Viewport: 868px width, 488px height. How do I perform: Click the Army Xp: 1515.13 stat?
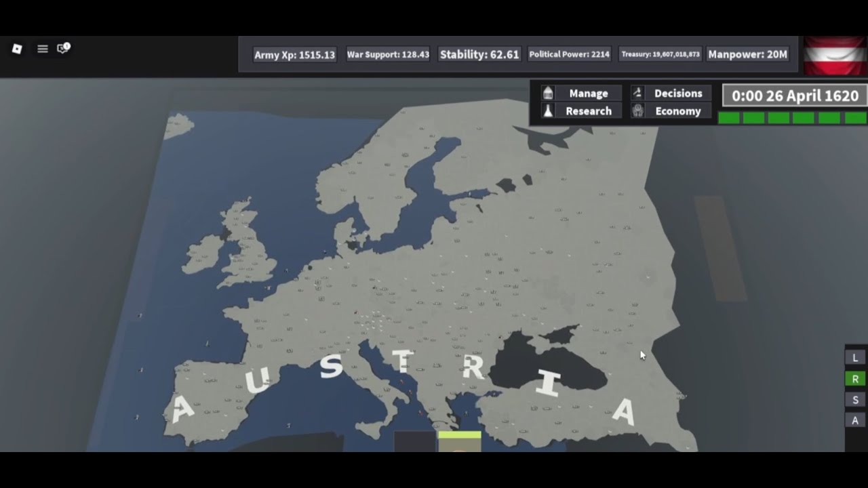(294, 55)
